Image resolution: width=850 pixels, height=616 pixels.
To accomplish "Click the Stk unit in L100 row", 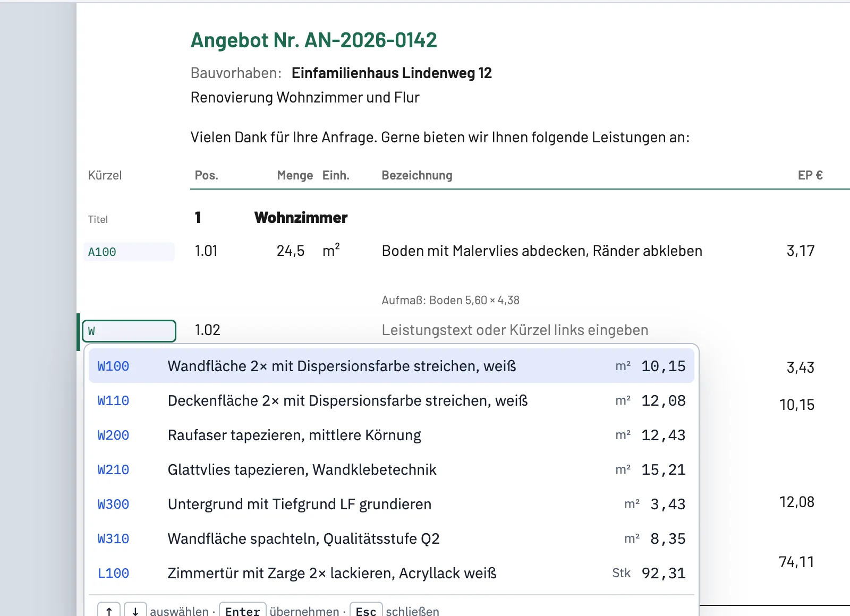I will click(621, 573).
